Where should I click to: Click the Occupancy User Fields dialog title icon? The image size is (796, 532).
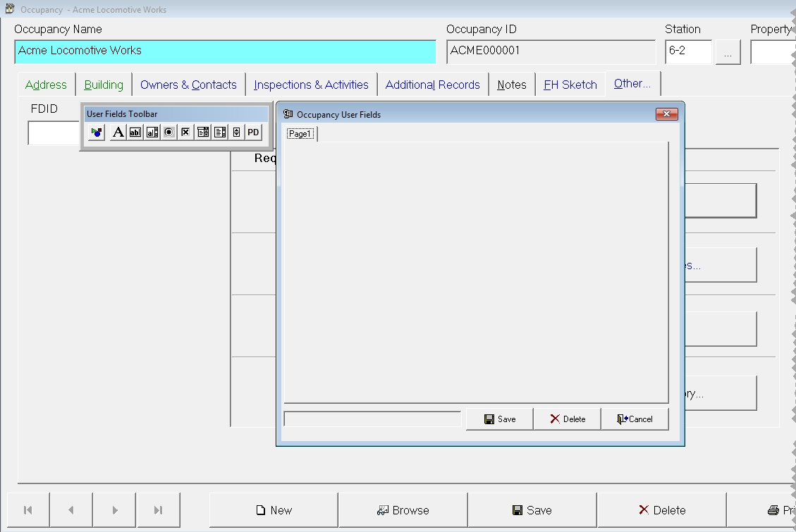(288, 114)
